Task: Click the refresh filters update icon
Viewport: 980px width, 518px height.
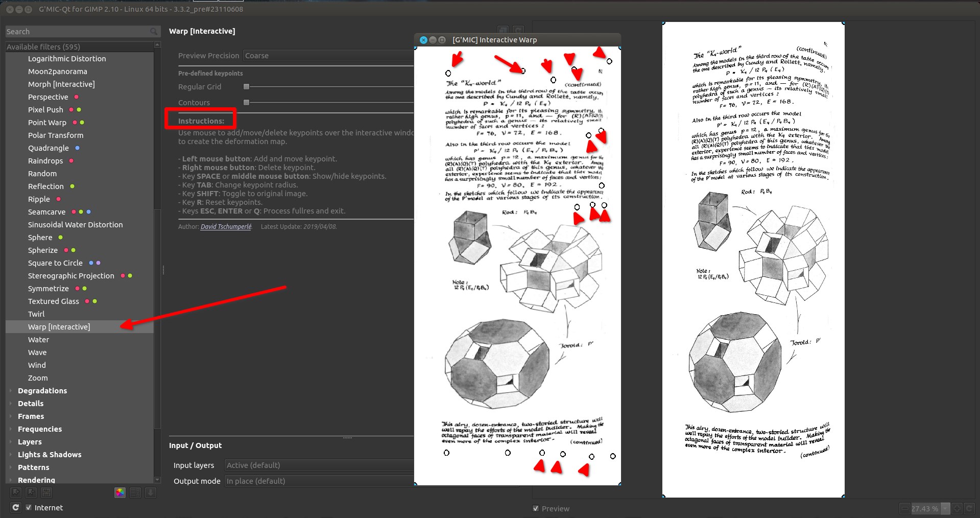Action: click(x=16, y=507)
